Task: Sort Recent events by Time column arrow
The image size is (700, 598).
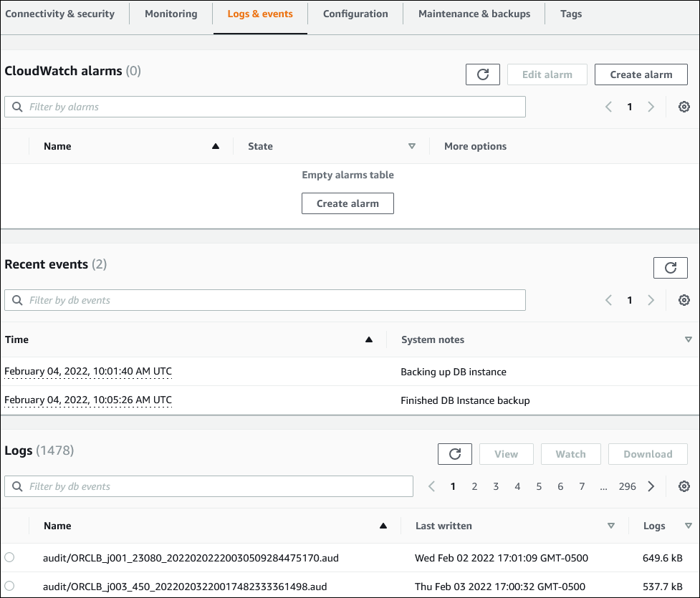Action: pyautogui.click(x=369, y=339)
